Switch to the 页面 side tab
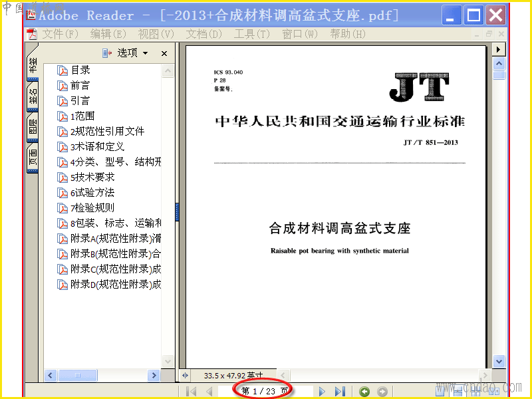 [33, 158]
